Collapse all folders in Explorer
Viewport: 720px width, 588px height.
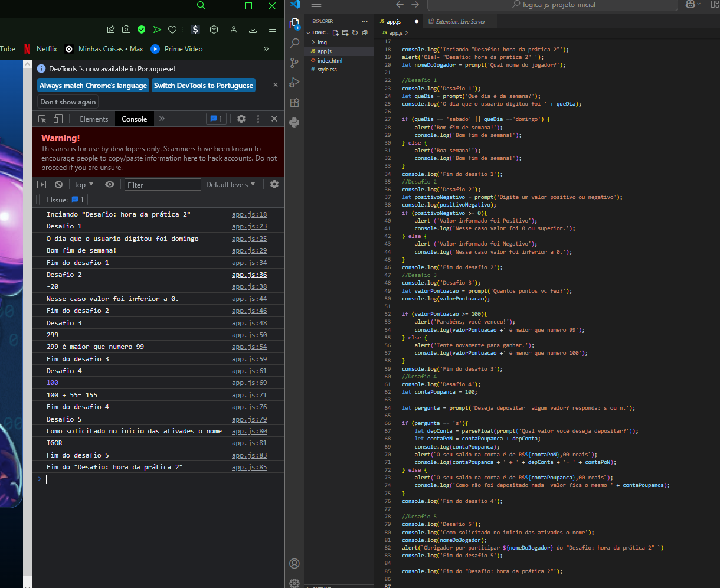365,33
